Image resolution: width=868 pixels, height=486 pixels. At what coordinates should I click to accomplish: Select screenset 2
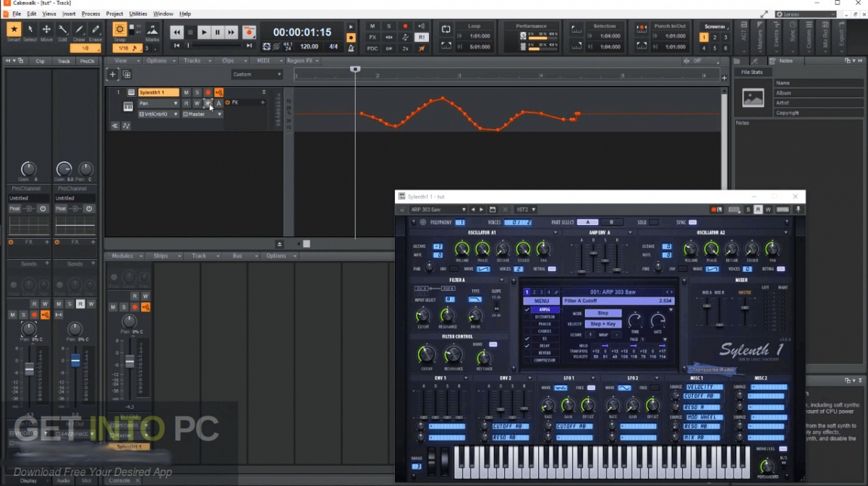(x=715, y=38)
